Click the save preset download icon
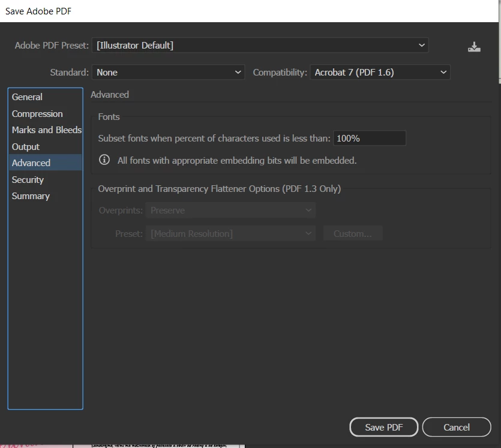The image size is (501, 448). pos(474,47)
